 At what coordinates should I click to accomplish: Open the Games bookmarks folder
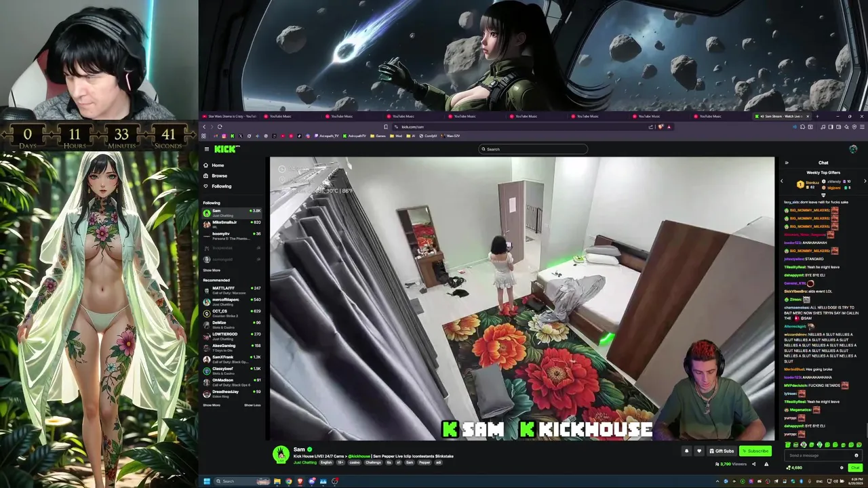coord(378,136)
